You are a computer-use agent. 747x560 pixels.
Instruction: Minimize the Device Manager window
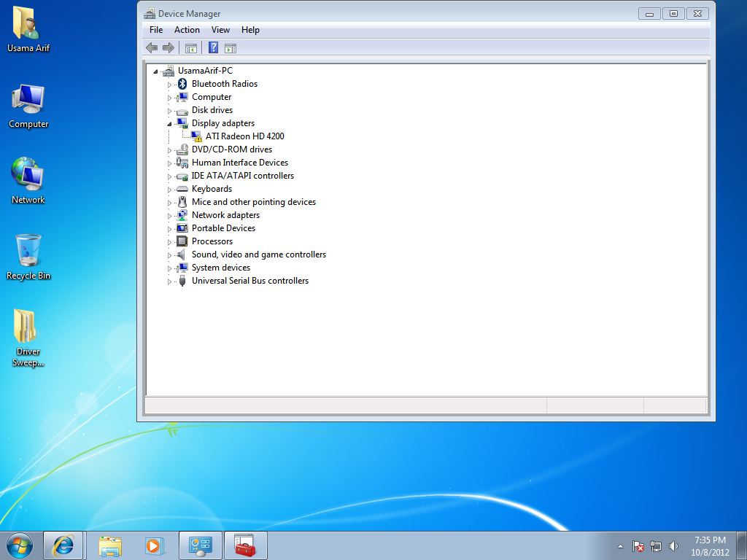pyautogui.click(x=649, y=13)
